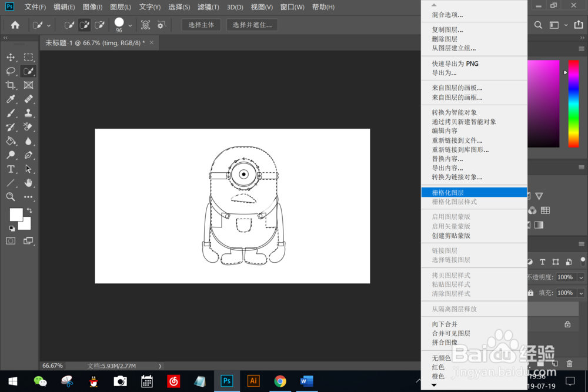588x392 pixels.
Task: Select the Move tool
Action: pos(11,57)
